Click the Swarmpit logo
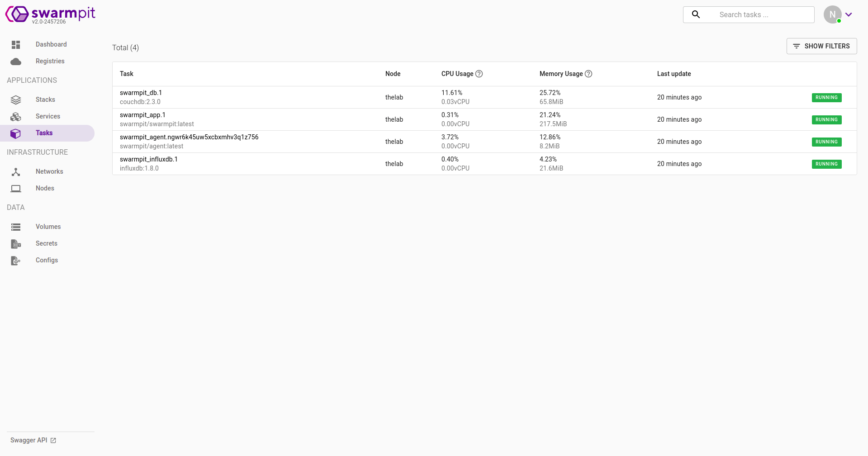The height and width of the screenshot is (456, 868). pyautogui.click(x=50, y=14)
